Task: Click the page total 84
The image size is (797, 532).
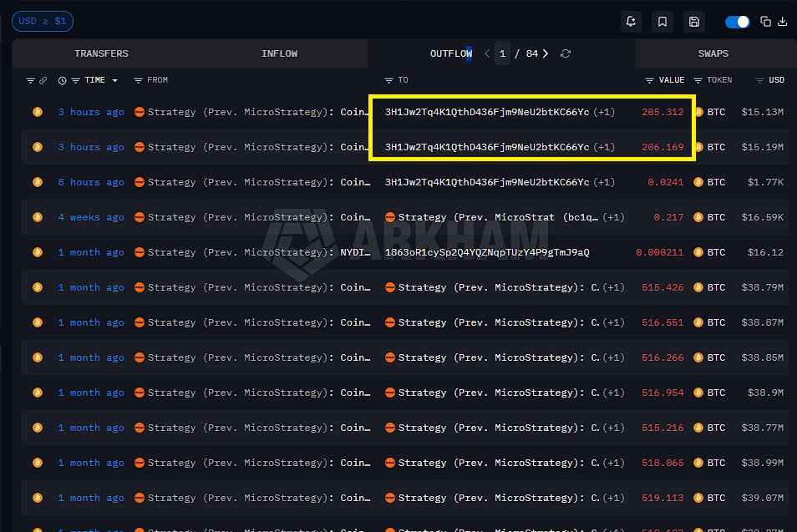Action: (531, 53)
